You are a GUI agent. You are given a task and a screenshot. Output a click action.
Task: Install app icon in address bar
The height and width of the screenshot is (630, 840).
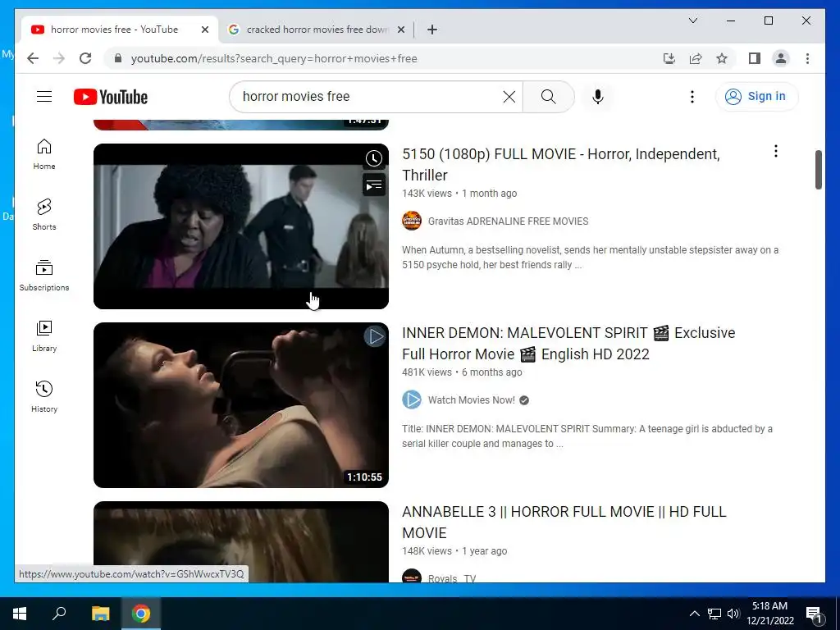click(x=669, y=58)
